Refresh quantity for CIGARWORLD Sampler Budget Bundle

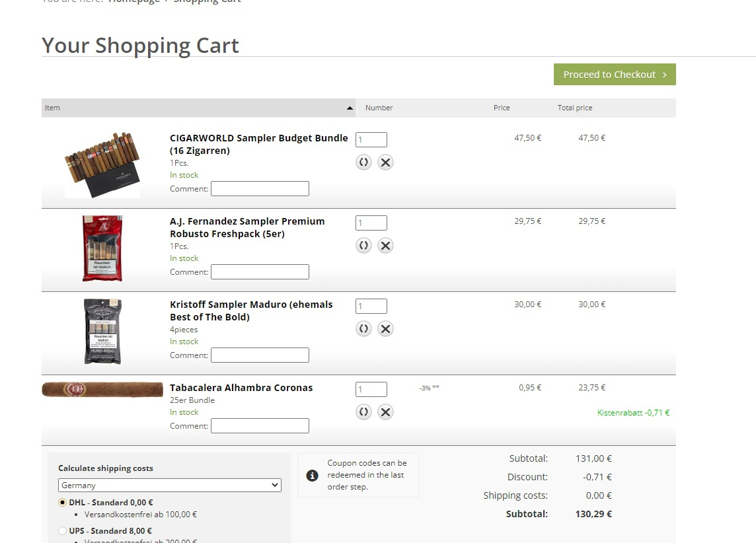coord(363,163)
